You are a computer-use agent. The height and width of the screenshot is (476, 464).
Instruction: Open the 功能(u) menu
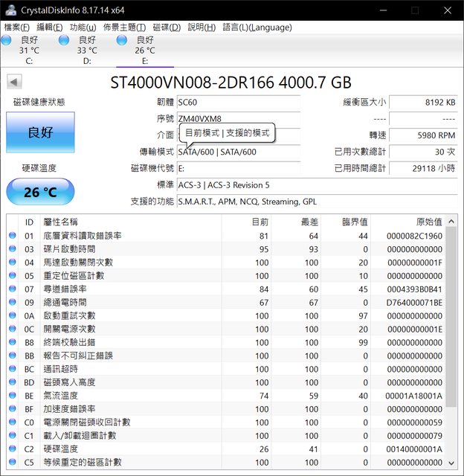click(x=83, y=28)
